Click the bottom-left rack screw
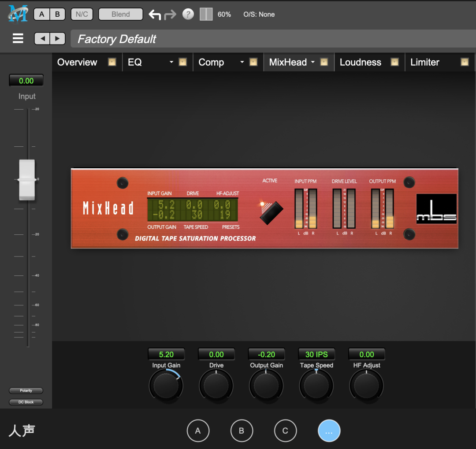The image size is (476, 449). (123, 234)
